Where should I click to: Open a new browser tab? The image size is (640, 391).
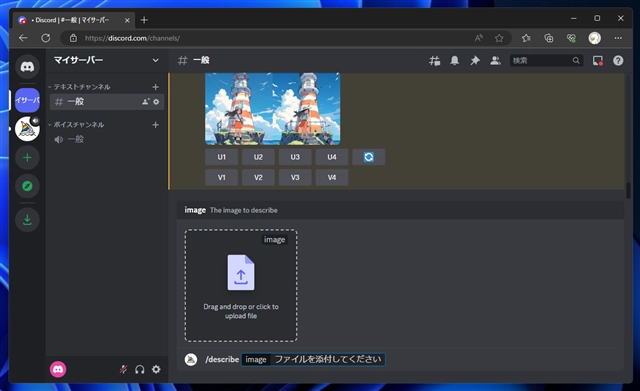tap(144, 20)
